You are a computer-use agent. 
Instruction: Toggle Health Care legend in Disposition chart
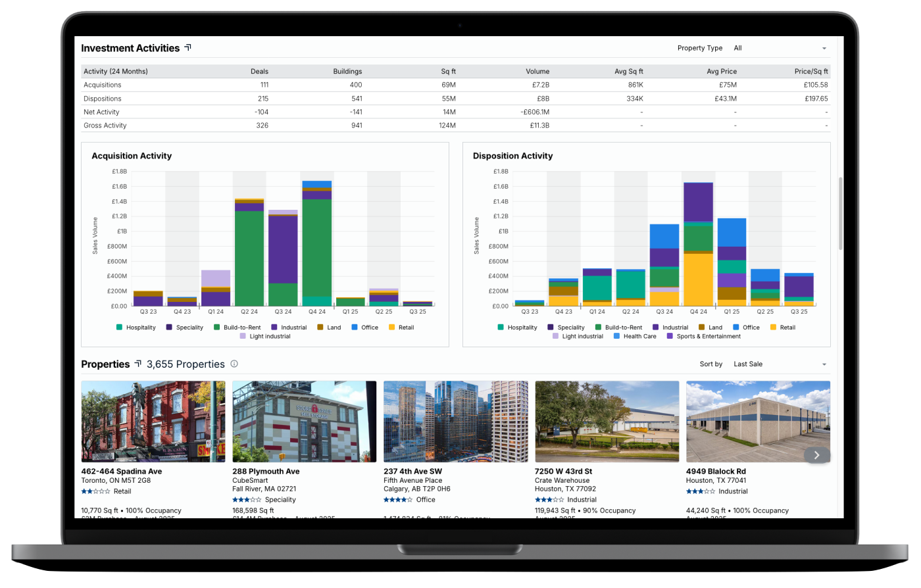635,336
